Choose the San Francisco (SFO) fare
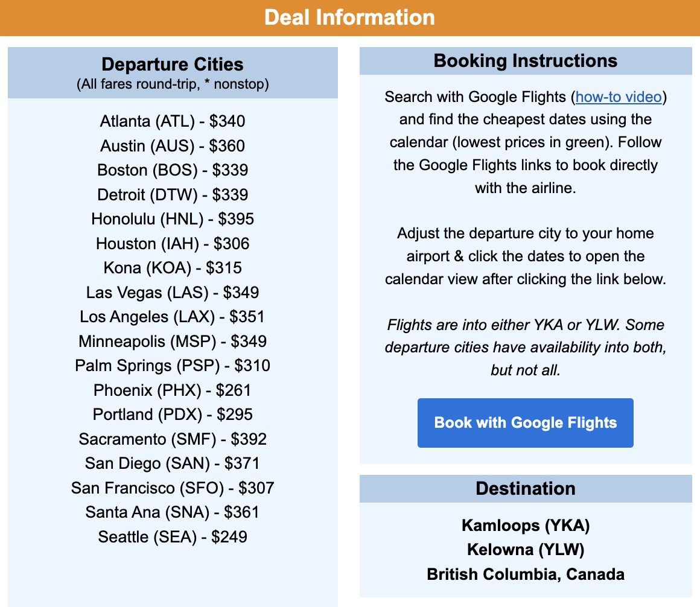Viewport: 700px width, 607px height. tap(173, 488)
